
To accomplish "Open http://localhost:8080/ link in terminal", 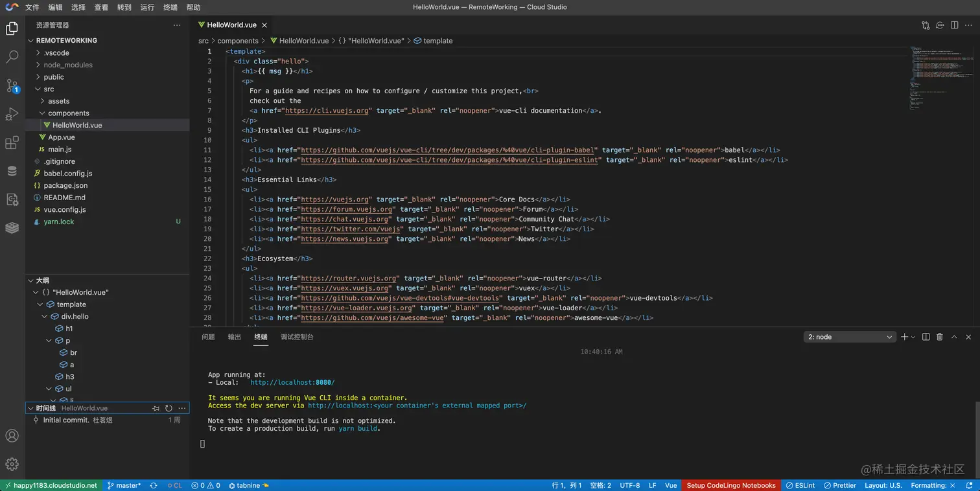I will [x=292, y=382].
